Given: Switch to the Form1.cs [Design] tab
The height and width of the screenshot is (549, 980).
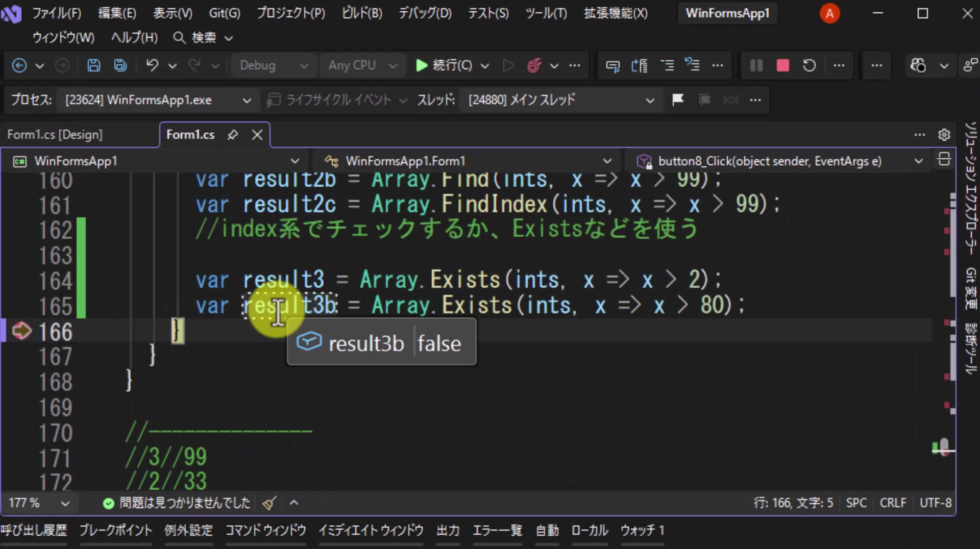Looking at the screenshot, I should 55,135.
